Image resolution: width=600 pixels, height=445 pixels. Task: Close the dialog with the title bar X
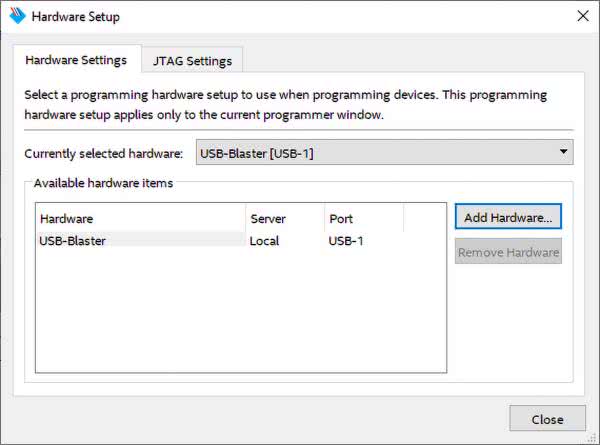583,16
